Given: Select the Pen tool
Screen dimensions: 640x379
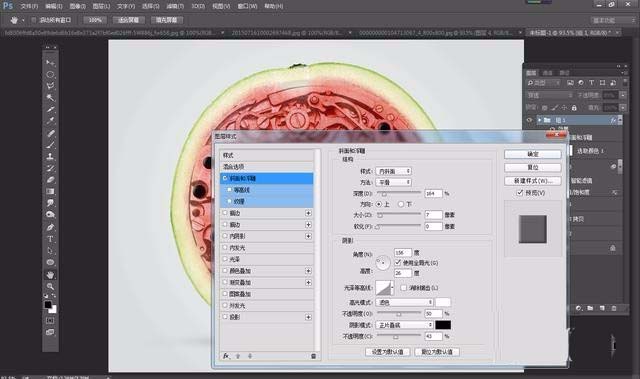Looking at the screenshot, I should [x=50, y=227].
